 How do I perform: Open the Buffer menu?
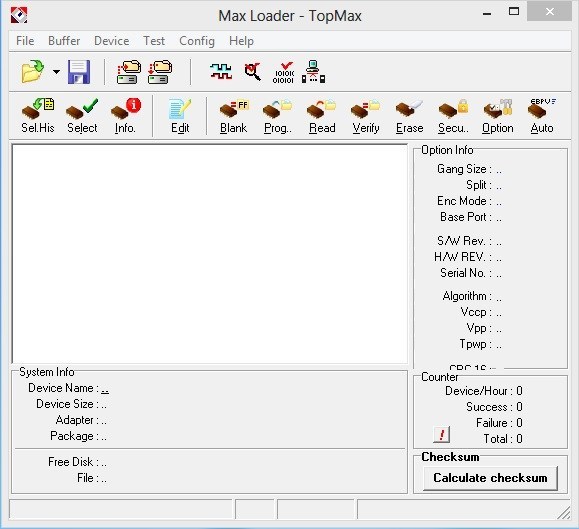pyautogui.click(x=64, y=41)
